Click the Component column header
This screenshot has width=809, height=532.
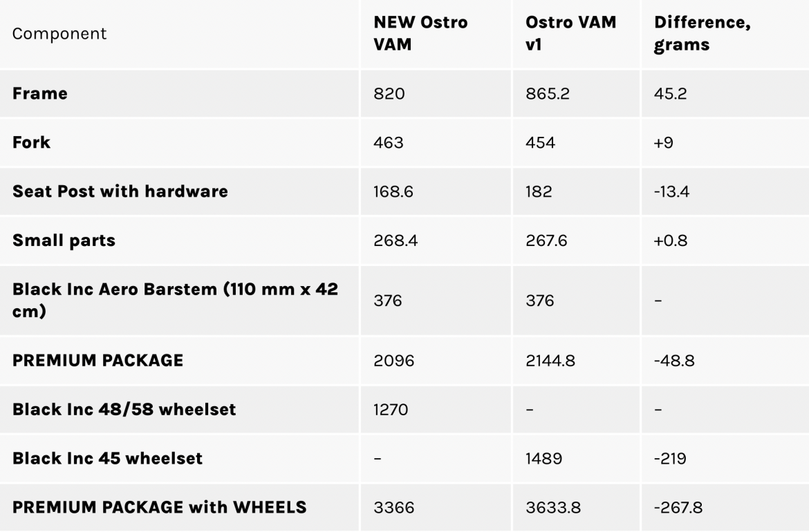point(59,34)
